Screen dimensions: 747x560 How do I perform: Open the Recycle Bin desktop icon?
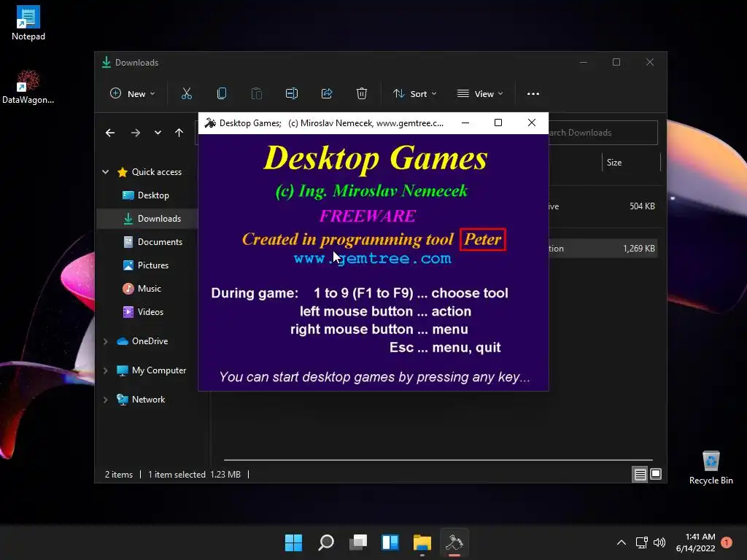711,467
